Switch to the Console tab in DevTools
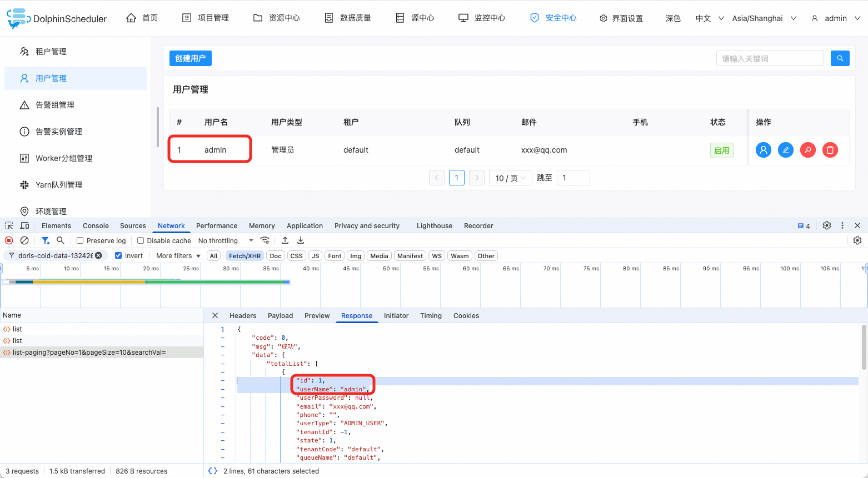 point(96,225)
